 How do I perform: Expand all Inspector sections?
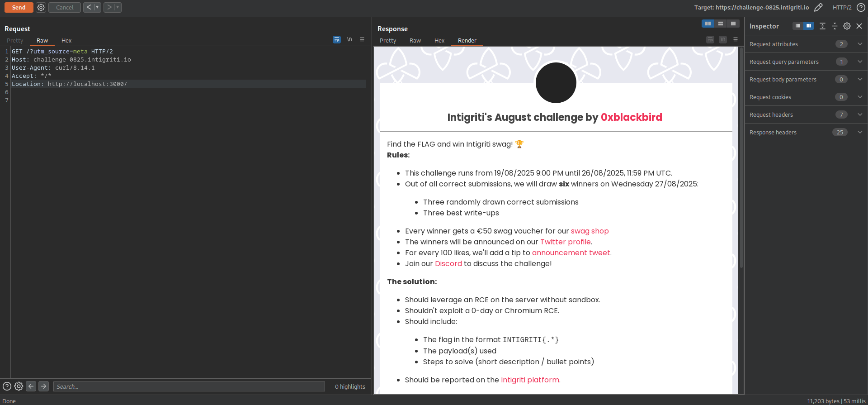[822, 26]
